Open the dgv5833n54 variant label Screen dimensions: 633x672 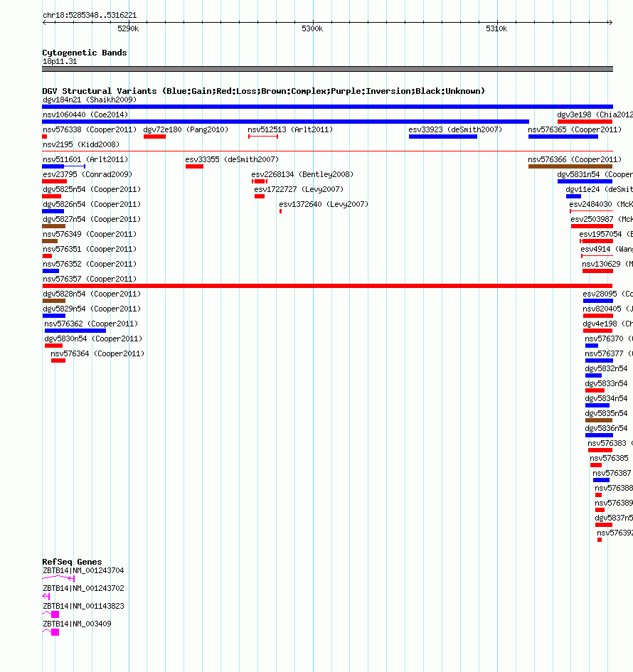606,385
